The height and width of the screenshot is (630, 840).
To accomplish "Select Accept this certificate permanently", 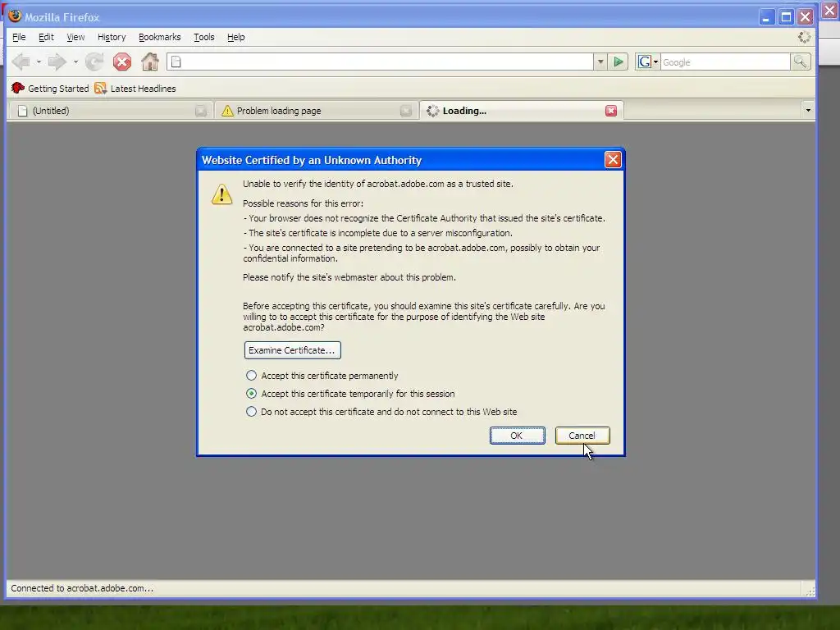I will [x=251, y=376].
